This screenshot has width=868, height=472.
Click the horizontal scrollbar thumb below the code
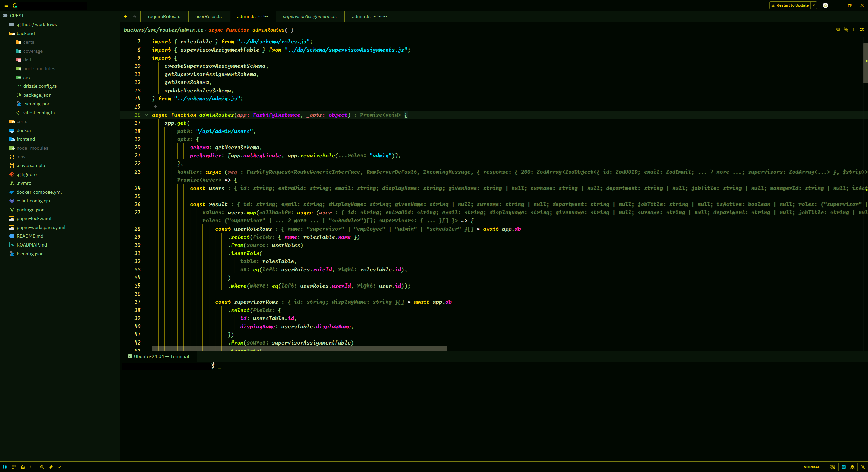[x=299, y=349]
